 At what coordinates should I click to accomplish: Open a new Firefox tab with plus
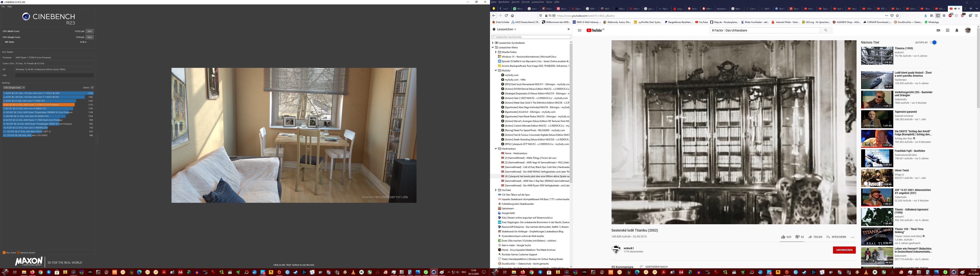click(970, 8)
